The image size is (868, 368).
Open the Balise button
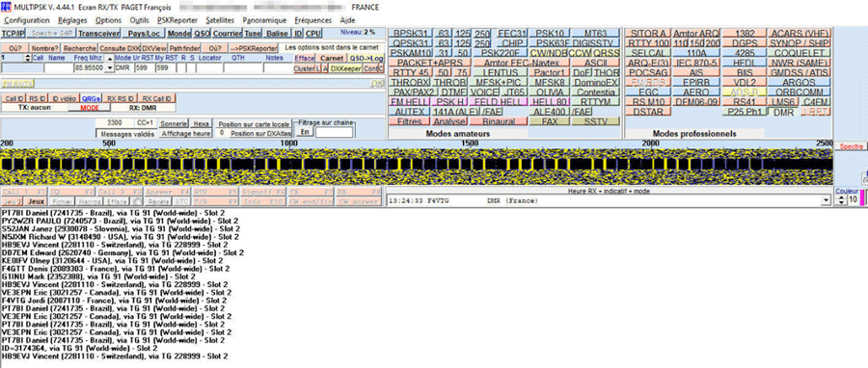(278, 33)
